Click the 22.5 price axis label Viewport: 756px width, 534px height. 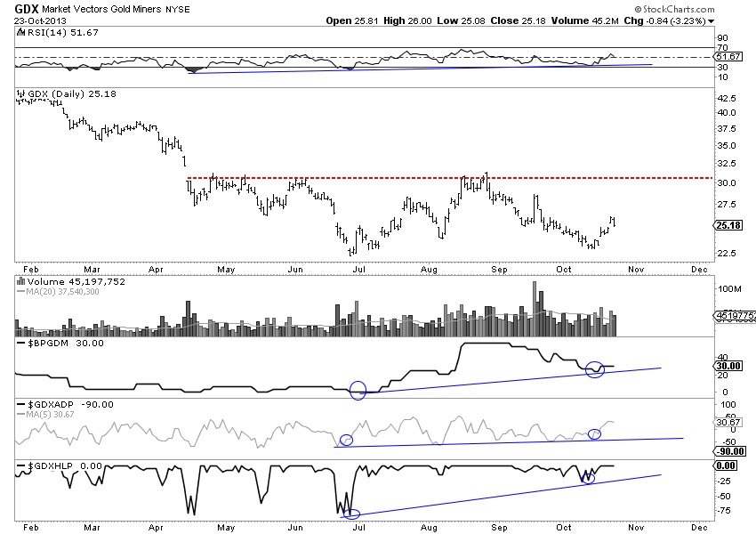(727, 254)
